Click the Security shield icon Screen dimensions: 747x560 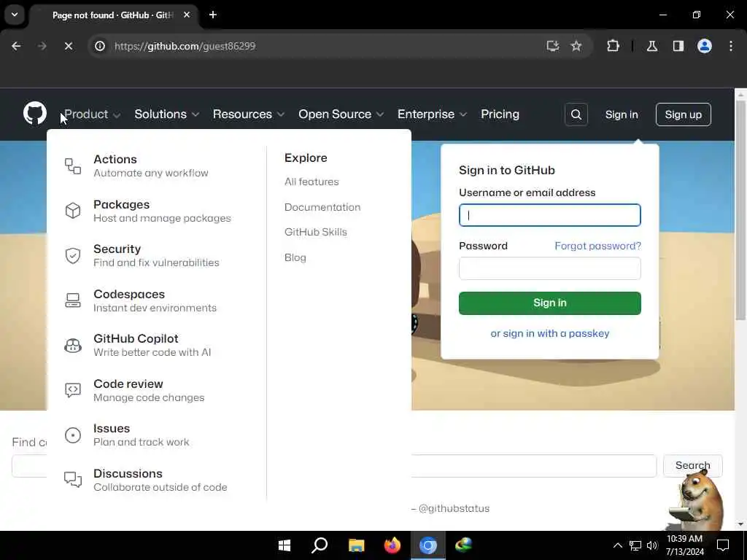[72, 256]
